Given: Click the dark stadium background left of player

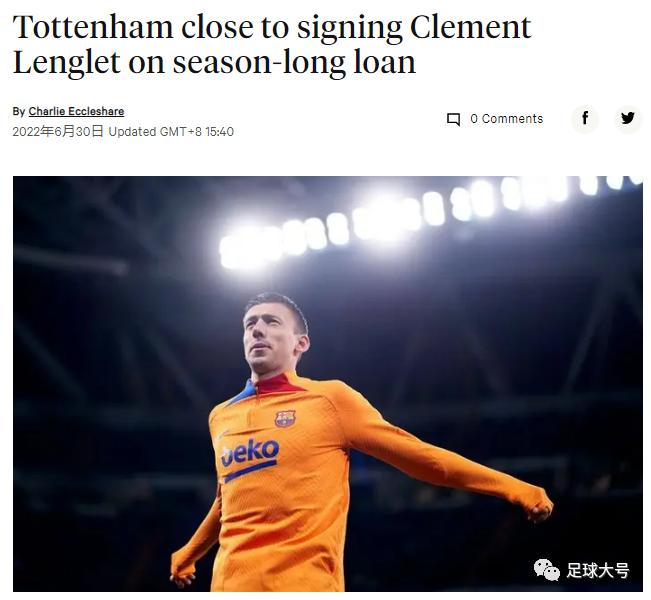Looking at the screenshot, I should click(x=104, y=415).
